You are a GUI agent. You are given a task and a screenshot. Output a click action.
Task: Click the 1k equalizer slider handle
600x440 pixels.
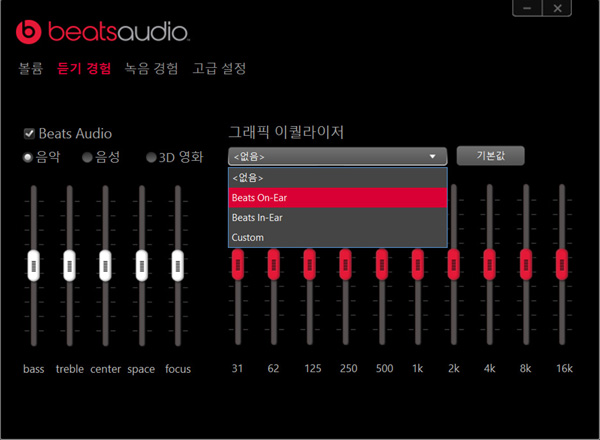pyautogui.click(x=418, y=264)
